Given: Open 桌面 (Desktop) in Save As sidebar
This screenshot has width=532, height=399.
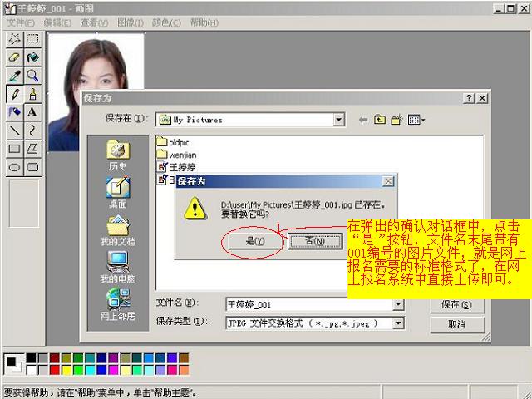Looking at the screenshot, I should coord(118,193).
